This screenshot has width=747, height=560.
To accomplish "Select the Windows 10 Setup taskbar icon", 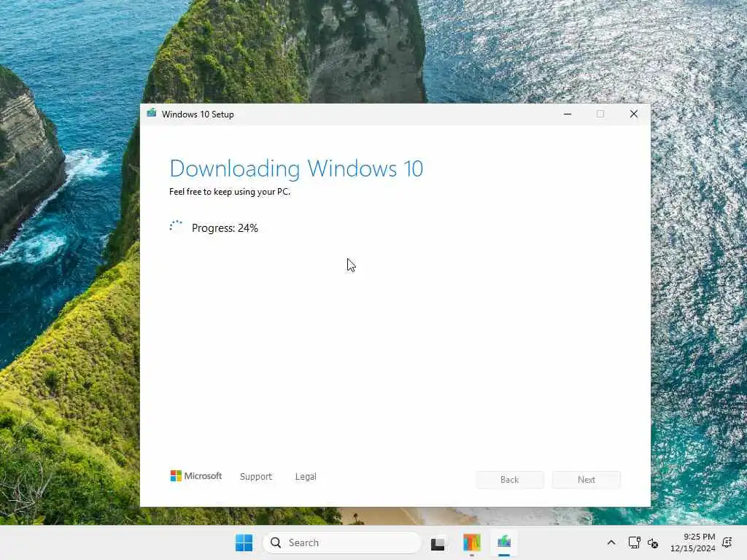I will tap(504, 542).
